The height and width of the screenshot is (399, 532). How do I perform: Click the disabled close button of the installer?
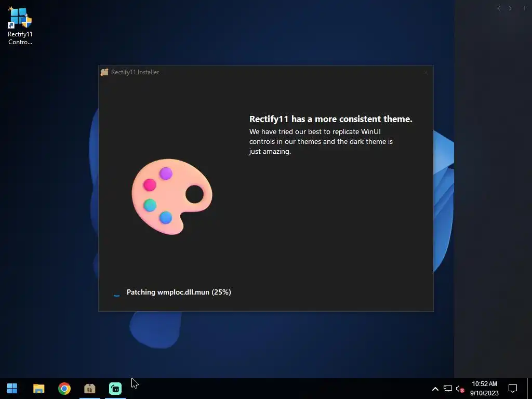[x=426, y=72]
